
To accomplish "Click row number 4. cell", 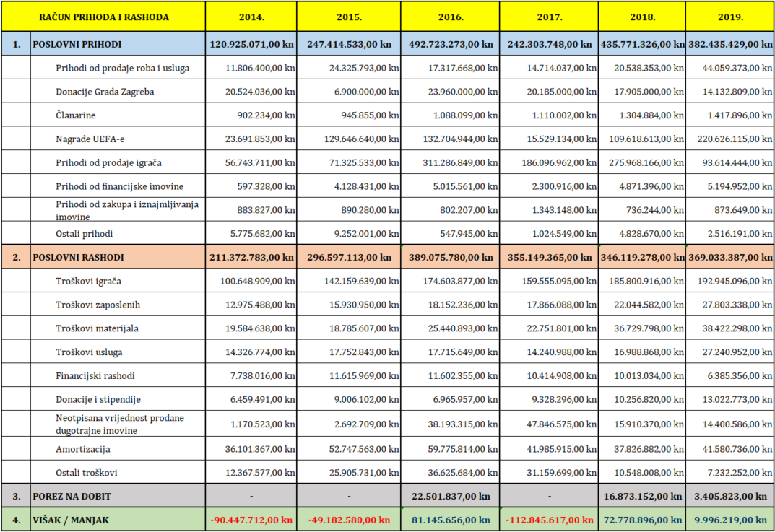I will coord(17,520).
